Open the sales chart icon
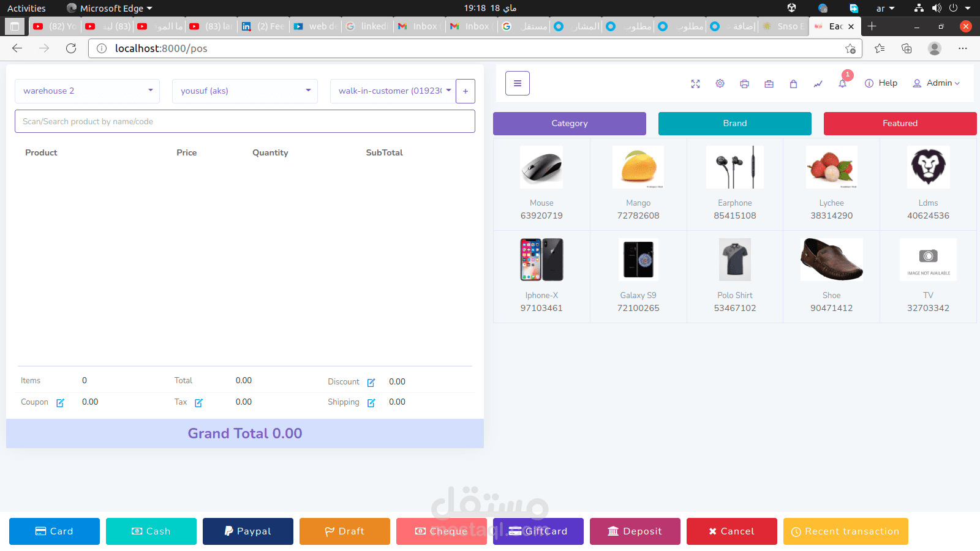This screenshot has height=551, width=980. click(x=818, y=84)
